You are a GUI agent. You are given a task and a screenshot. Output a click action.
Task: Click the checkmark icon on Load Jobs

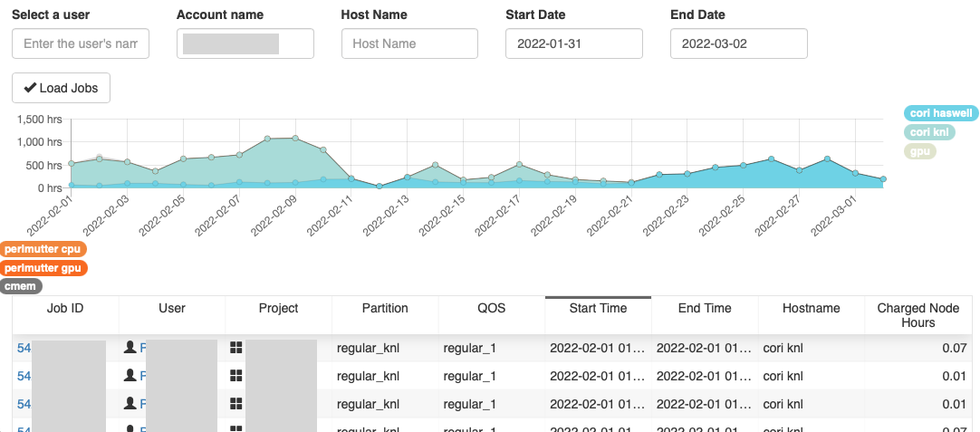tap(30, 88)
